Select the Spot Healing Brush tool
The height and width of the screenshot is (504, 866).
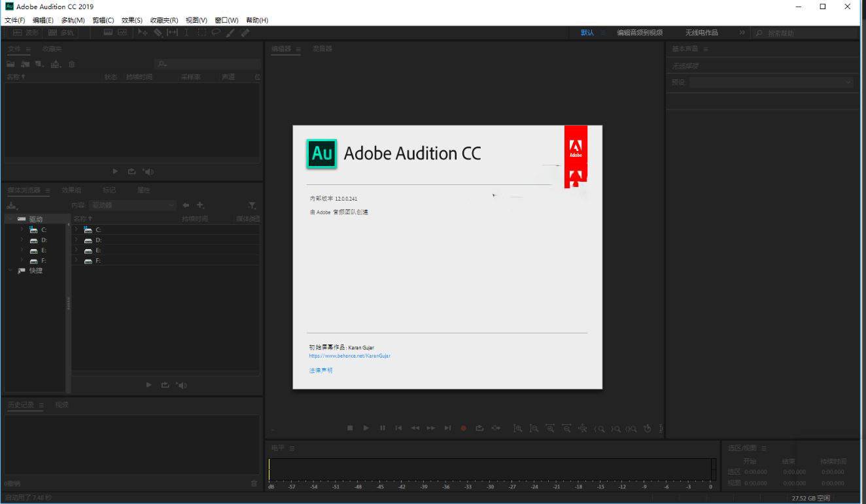pos(245,33)
